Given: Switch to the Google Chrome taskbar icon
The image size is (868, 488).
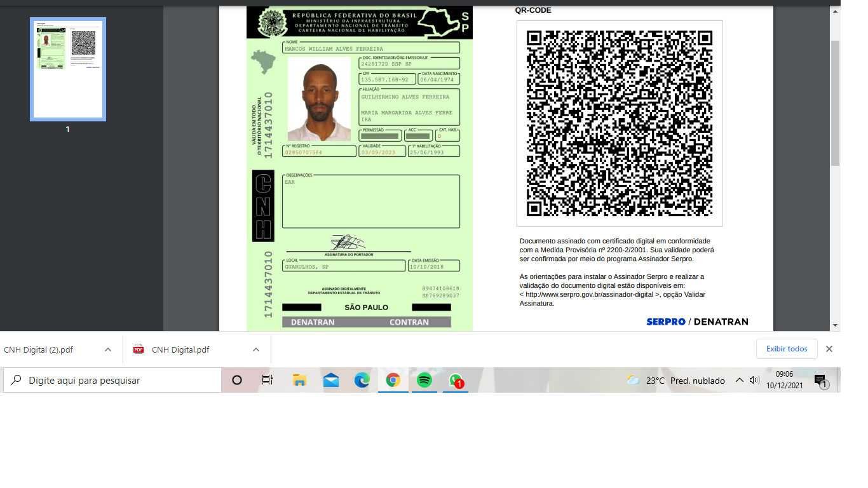Looking at the screenshot, I should tap(393, 380).
